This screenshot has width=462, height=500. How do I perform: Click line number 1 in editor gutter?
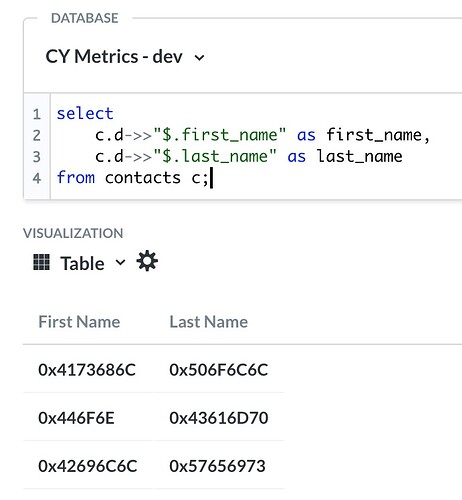click(x=37, y=114)
